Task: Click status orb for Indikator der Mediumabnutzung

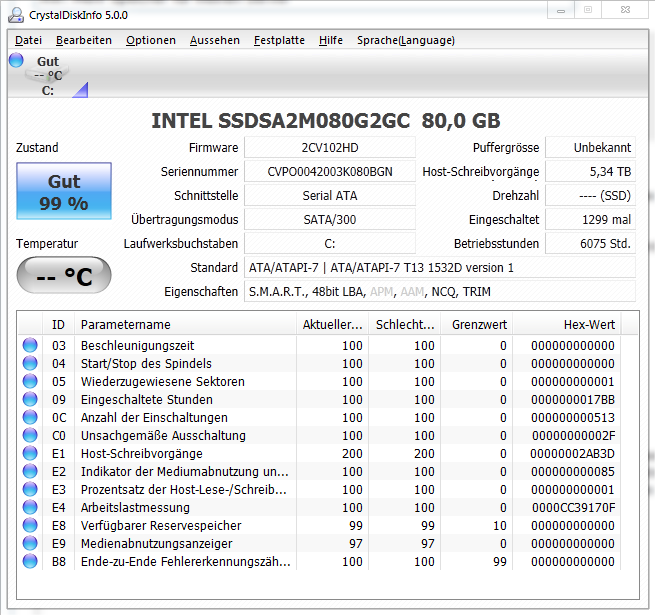Action: (30, 471)
